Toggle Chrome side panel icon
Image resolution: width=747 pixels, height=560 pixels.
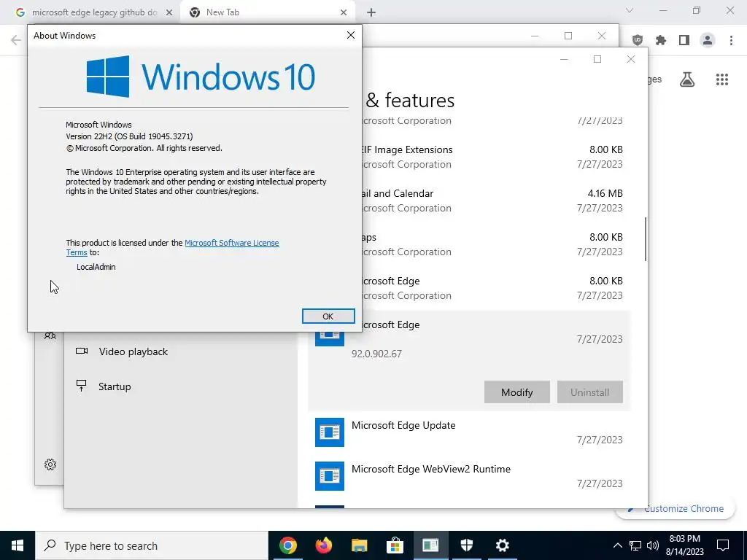click(x=684, y=40)
